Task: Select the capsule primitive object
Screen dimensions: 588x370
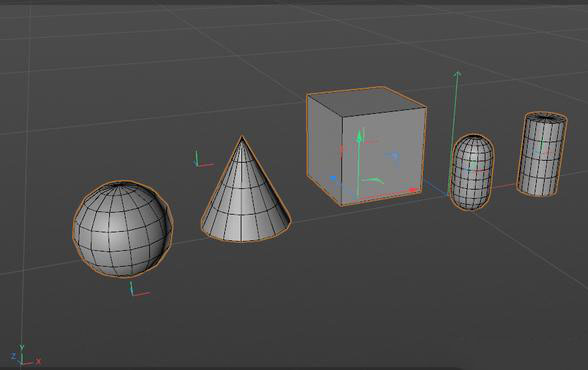Action: (472, 172)
